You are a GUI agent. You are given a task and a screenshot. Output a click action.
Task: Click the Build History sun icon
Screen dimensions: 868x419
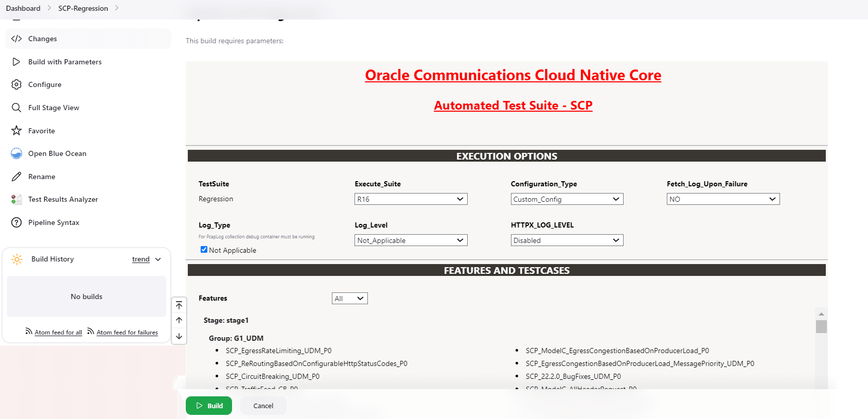click(17, 259)
